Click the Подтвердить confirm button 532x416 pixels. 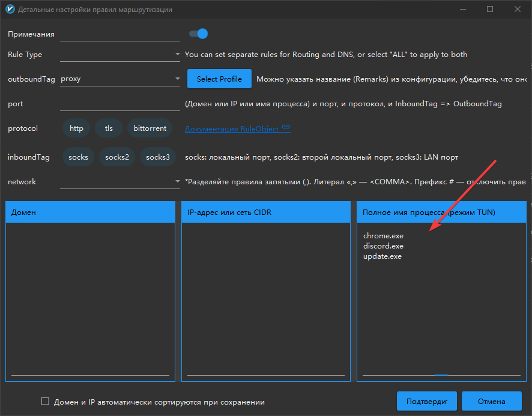pos(427,402)
